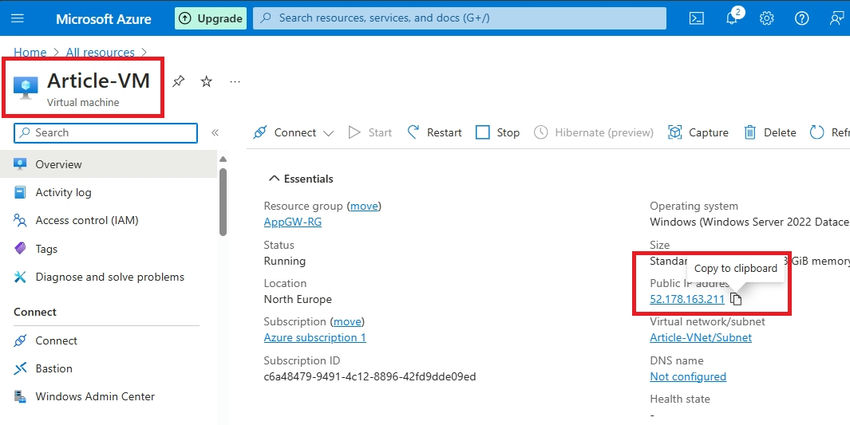Open the notifications bell
The width and height of the screenshot is (850, 425).
click(x=732, y=18)
